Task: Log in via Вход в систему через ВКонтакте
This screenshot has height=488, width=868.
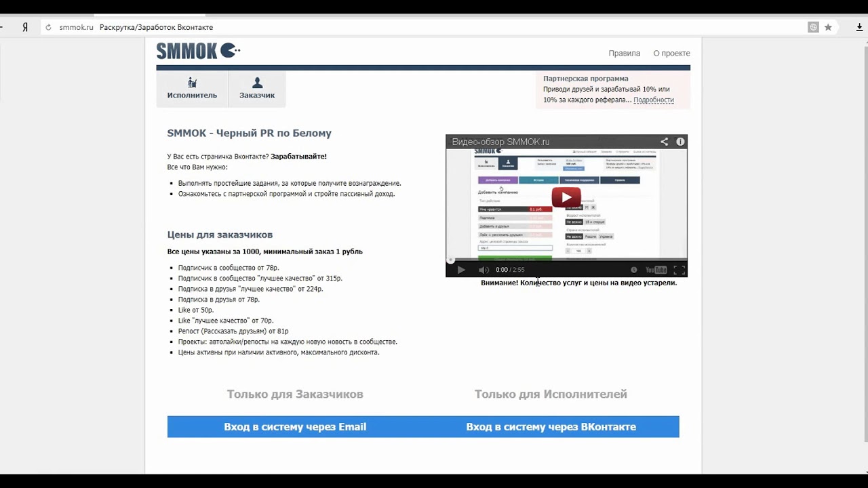Action: 551,427
